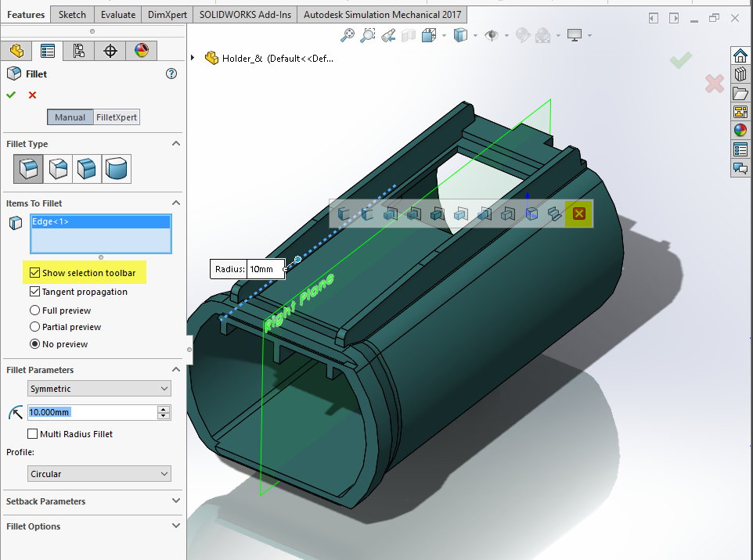Select the Full preview radio button

point(34,310)
